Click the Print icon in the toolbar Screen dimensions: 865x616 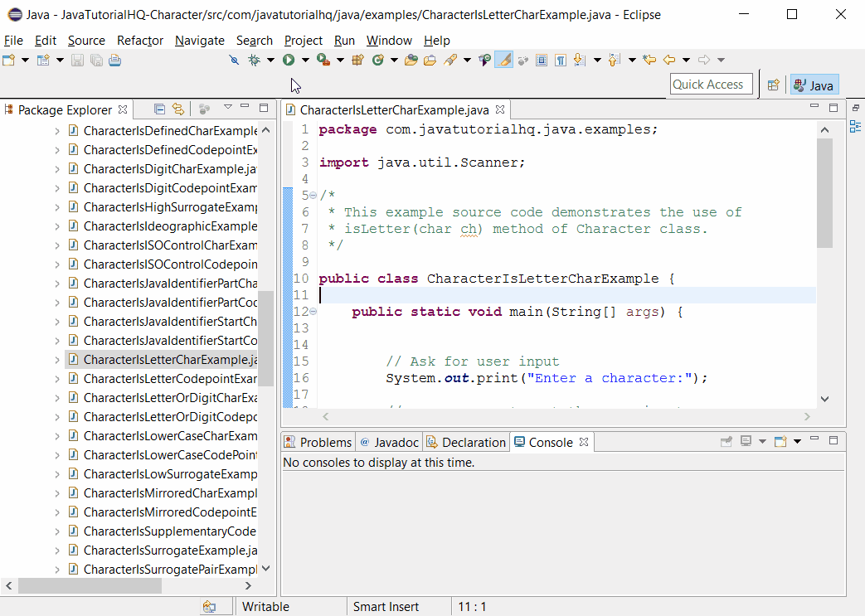click(x=116, y=59)
